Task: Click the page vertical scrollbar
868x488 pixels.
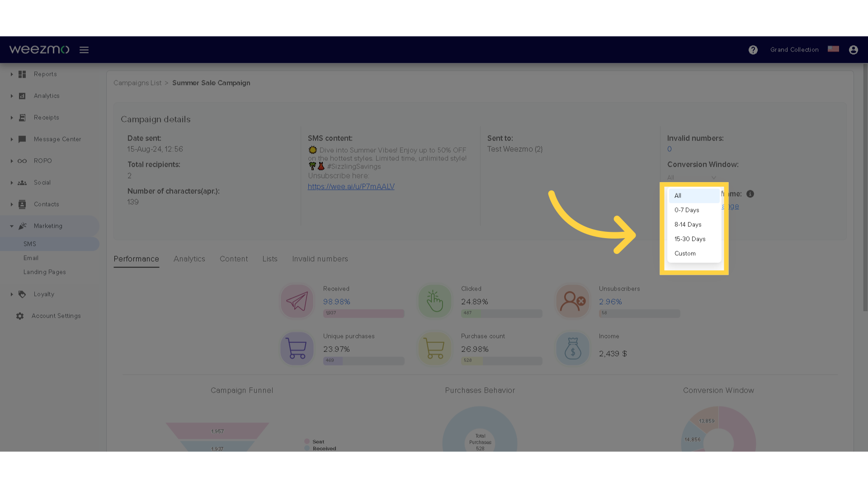Action: (x=865, y=188)
